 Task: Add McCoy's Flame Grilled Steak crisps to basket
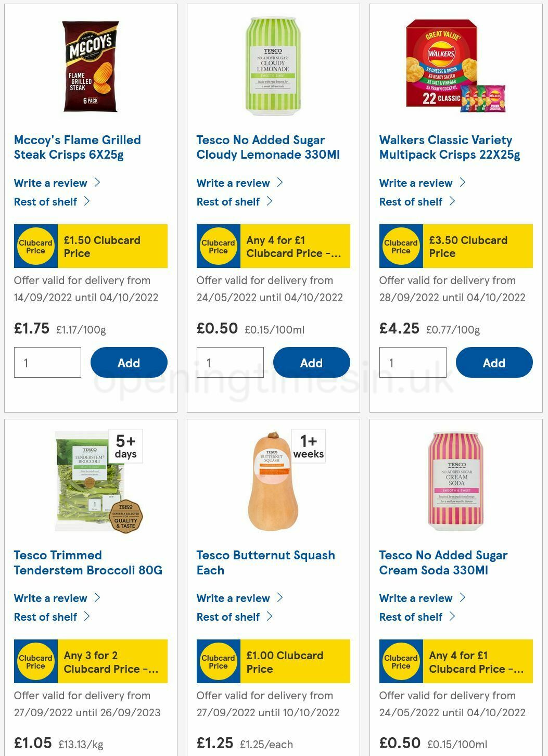click(x=129, y=363)
